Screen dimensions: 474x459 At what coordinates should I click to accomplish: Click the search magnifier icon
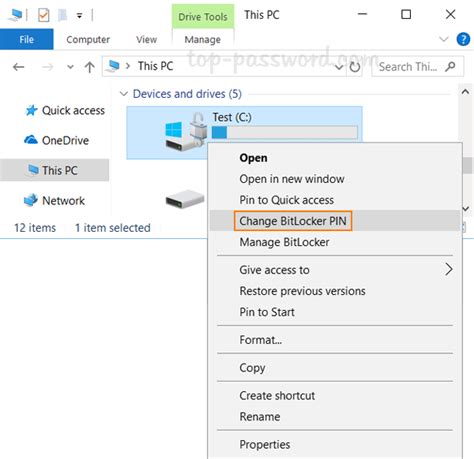tap(450, 67)
